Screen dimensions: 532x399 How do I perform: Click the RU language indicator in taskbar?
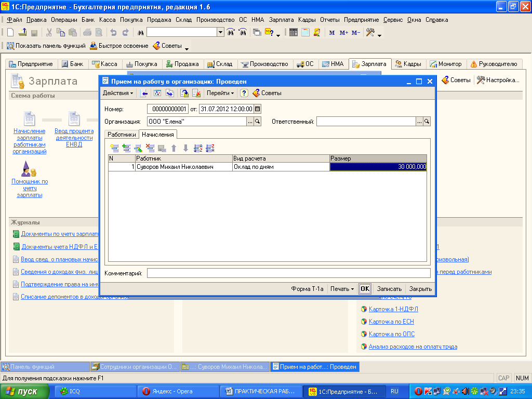tap(394, 391)
